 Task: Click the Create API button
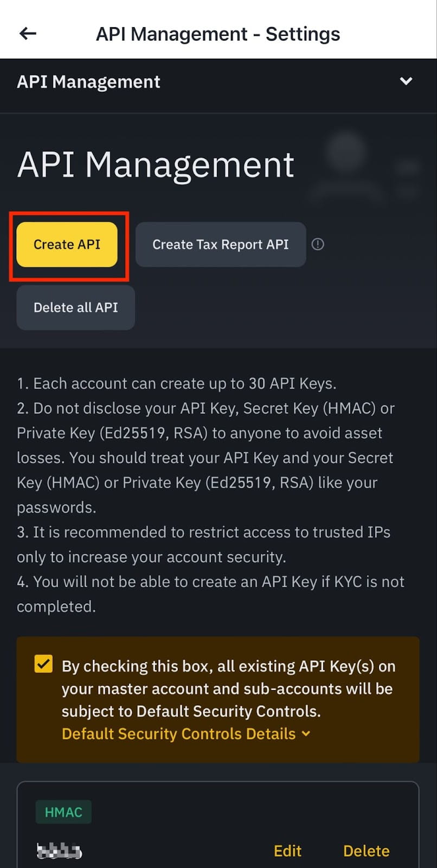[x=67, y=245]
